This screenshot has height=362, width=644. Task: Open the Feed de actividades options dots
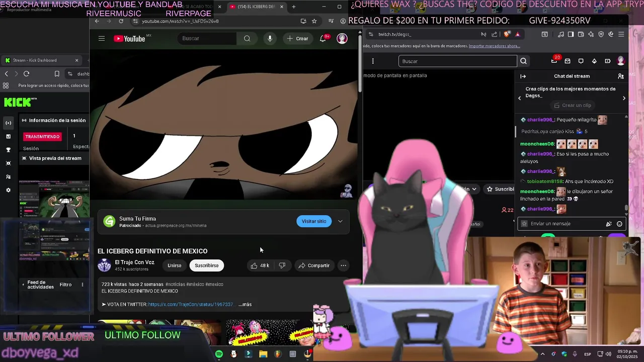point(82,285)
